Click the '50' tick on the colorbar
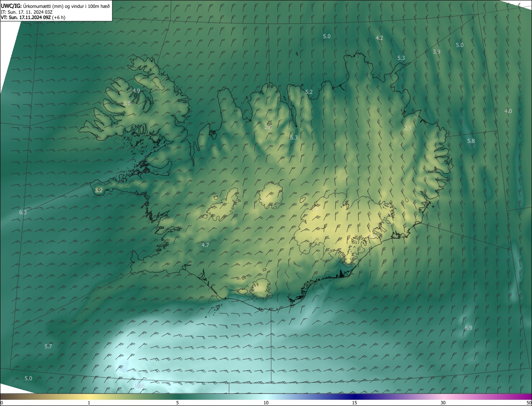Image resolution: width=532 pixels, height=406 pixels. click(529, 403)
